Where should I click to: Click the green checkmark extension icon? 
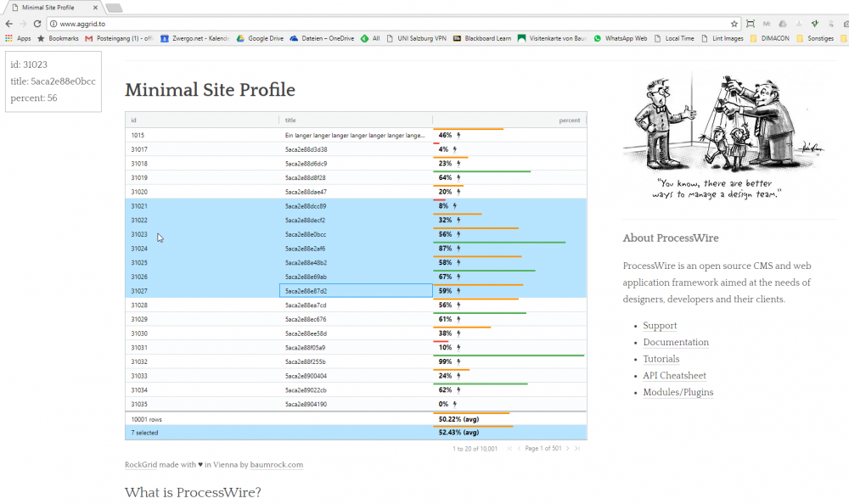tap(815, 24)
